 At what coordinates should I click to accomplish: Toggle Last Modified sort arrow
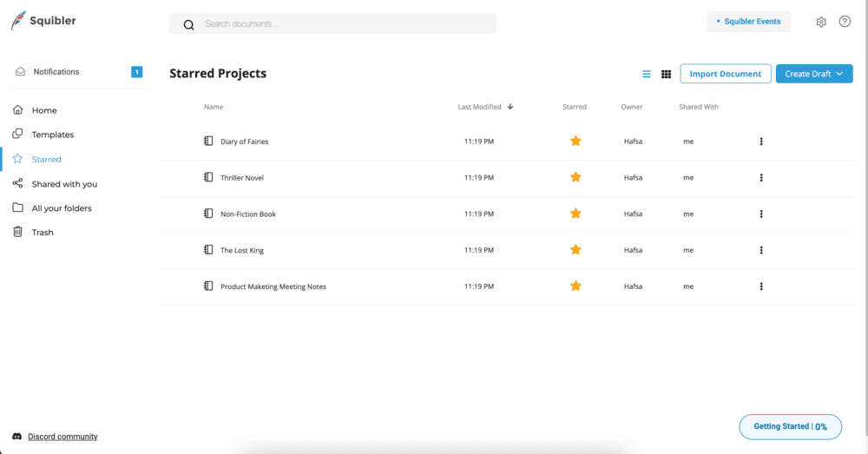(x=510, y=106)
